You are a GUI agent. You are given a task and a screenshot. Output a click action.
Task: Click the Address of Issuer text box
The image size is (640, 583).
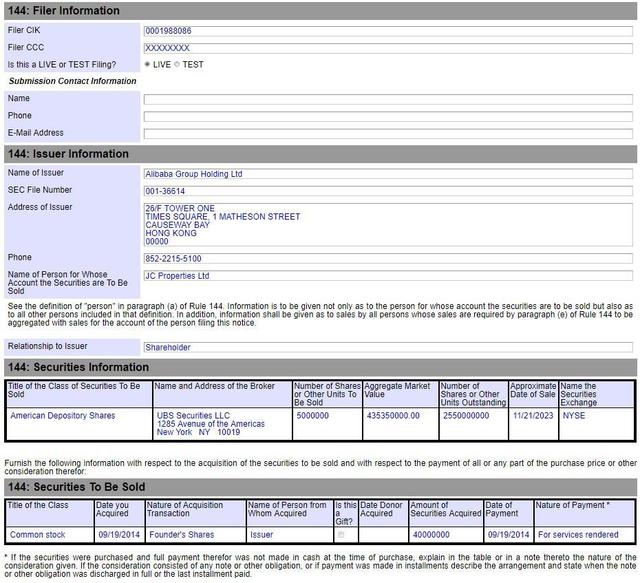click(x=387, y=225)
